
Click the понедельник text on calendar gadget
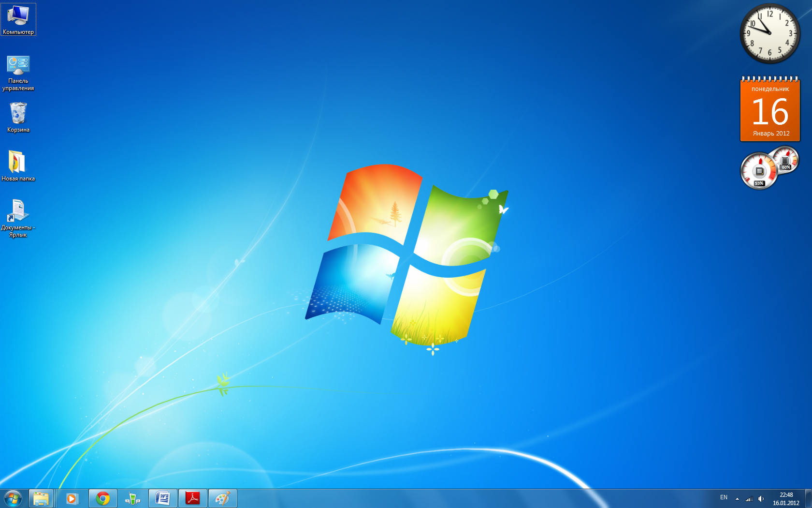[x=770, y=89]
